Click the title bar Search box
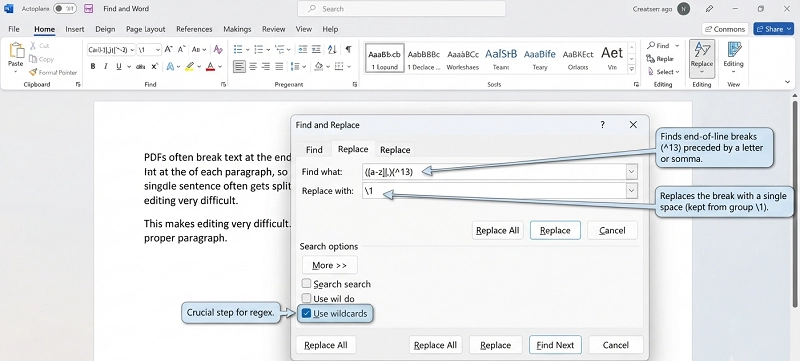Image resolution: width=800 pixels, height=361 pixels. tap(402, 9)
